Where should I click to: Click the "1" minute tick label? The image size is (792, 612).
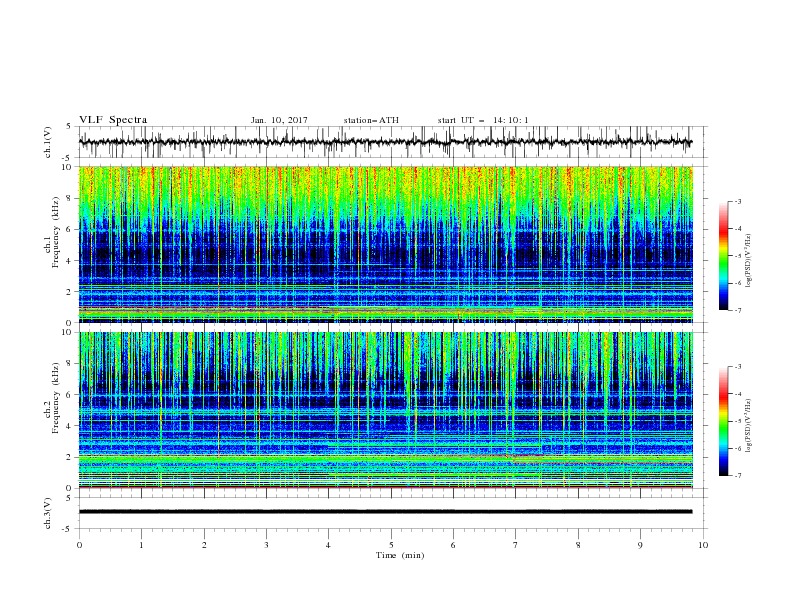141,545
